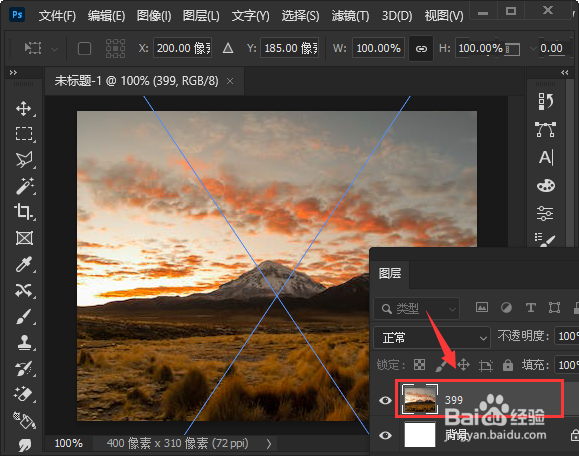
Task: Open the transform tool preset dropdown arrow
Action: (54, 49)
